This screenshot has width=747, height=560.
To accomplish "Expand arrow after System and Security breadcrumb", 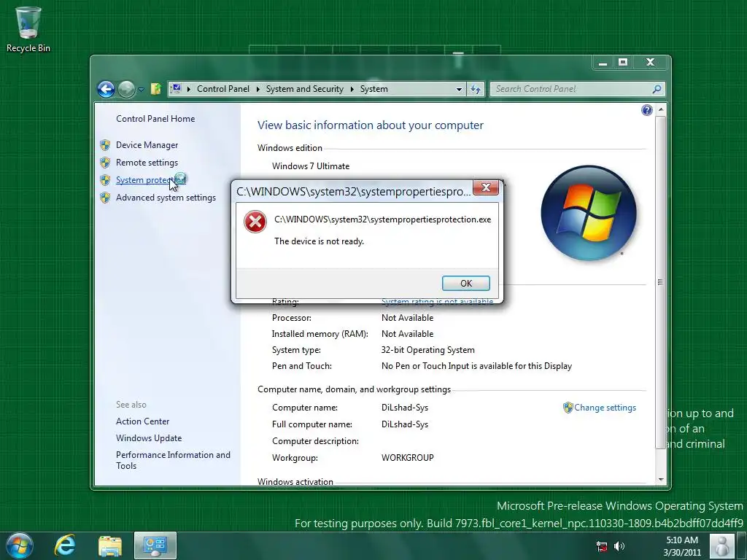I will click(352, 89).
